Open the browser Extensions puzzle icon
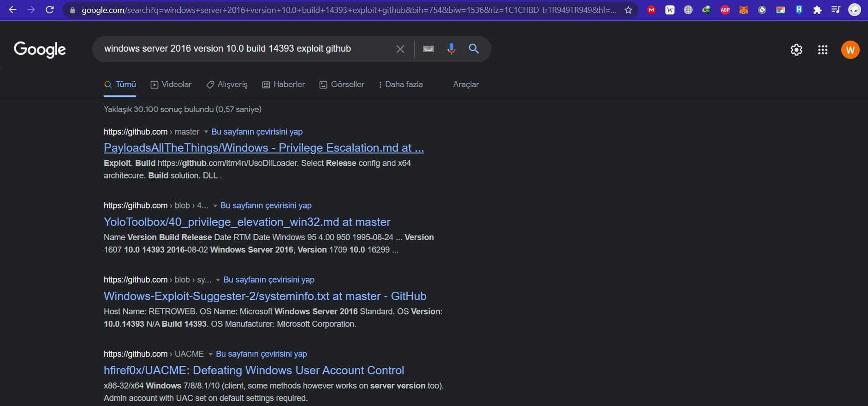Image resolution: width=868 pixels, height=406 pixels. coord(817,10)
